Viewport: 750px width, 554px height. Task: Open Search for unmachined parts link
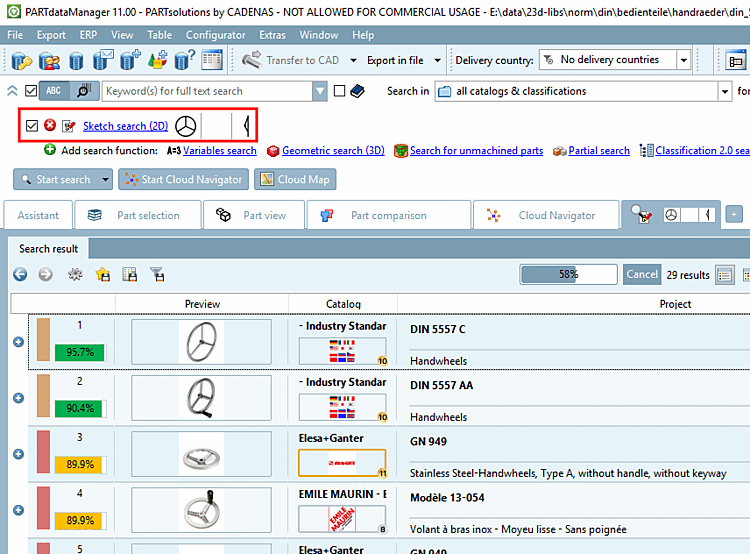point(476,150)
